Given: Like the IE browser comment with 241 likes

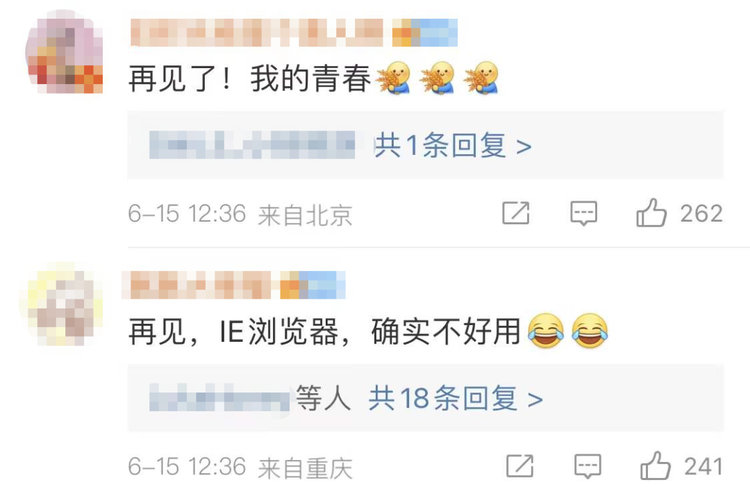Looking at the screenshot, I should coord(655,466).
